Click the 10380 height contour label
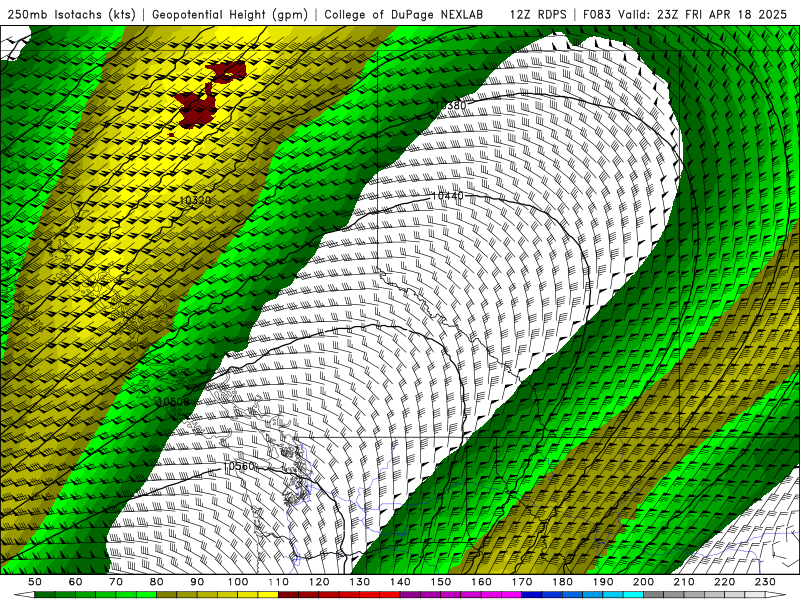This screenshot has width=800, height=600. pyautogui.click(x=451, y=106)
